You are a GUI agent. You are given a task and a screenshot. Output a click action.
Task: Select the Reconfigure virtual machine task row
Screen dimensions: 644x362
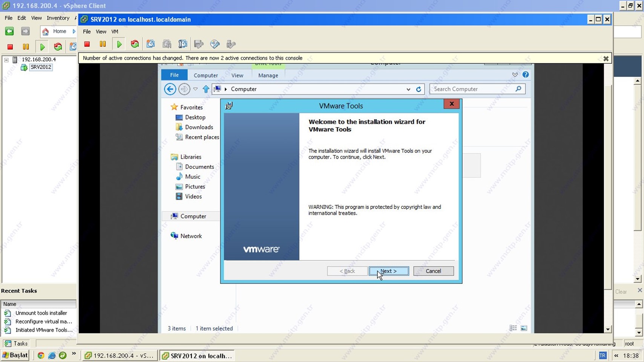tap(44, 322)
